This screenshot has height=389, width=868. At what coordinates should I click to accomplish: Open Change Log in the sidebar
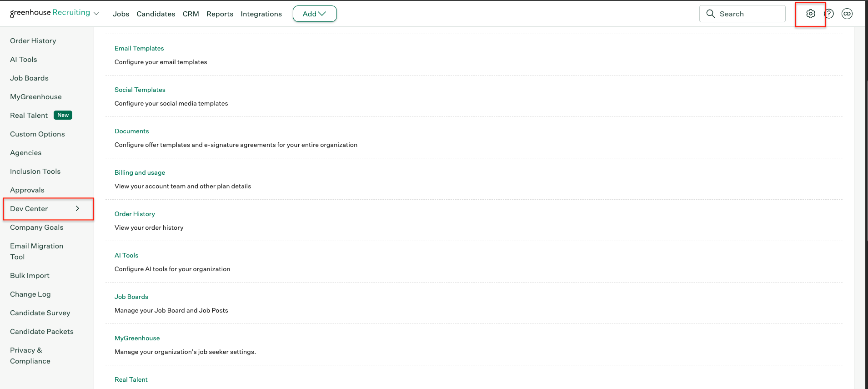click(x=30, y=294)
